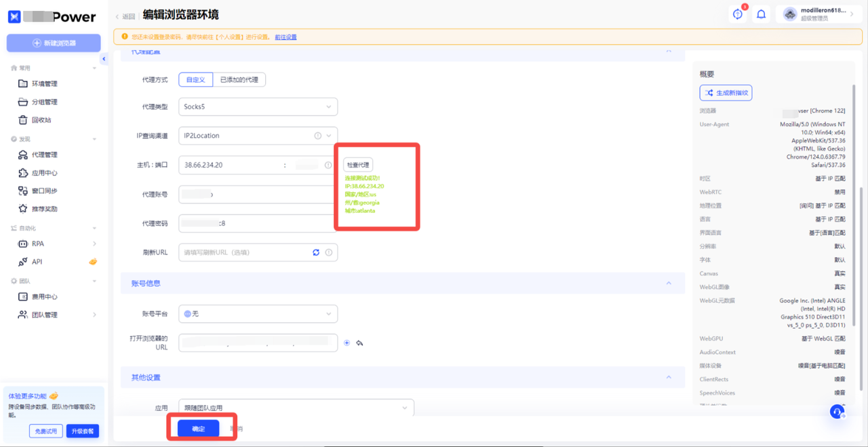Click the 推荐奖励 star icon
This screenshot has width=868, height=447.
pyautogui.click(x=23, y=209)
